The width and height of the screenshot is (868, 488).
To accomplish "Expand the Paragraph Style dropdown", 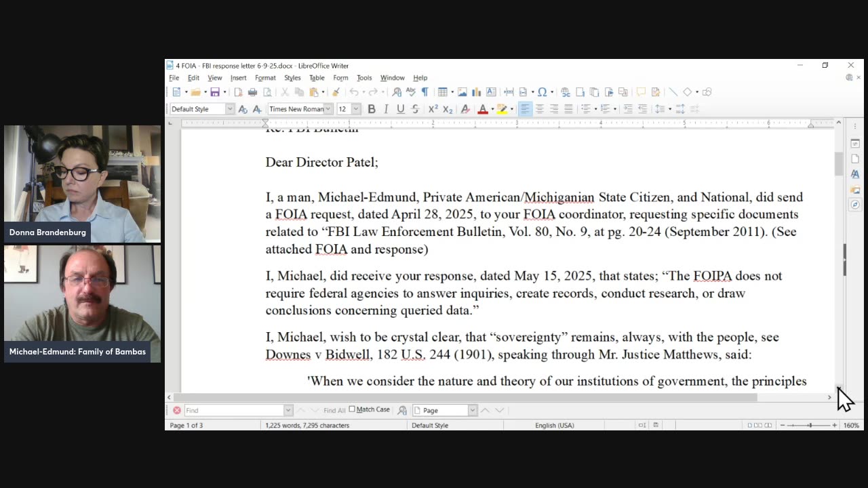I will click(x=230, y=109).
